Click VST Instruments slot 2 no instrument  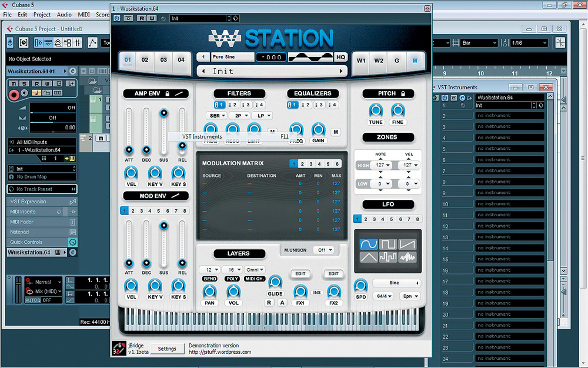coord(509,116)
